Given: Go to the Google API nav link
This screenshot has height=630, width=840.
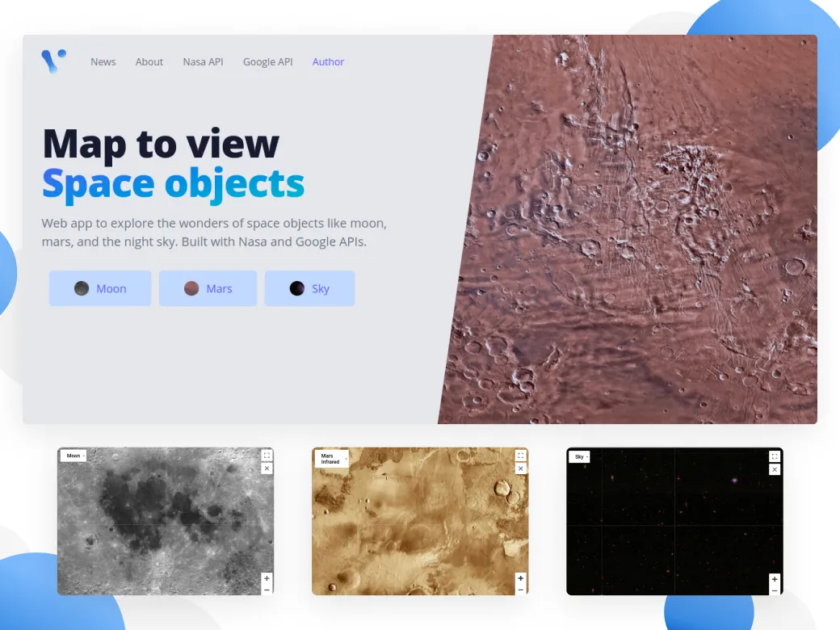Looking at the screenshot, I should tap(268, 62).
